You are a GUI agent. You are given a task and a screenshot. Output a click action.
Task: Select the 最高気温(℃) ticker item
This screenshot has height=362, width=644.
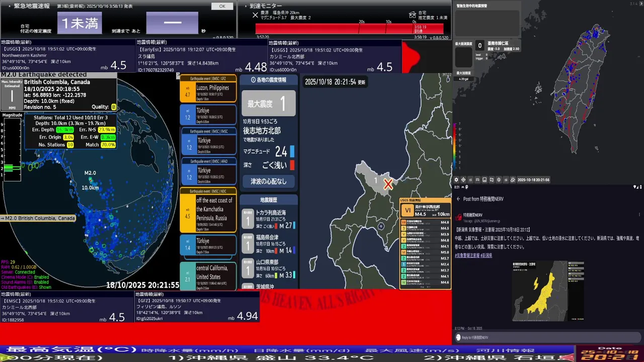pyautogui.click(x=71, y=349)
